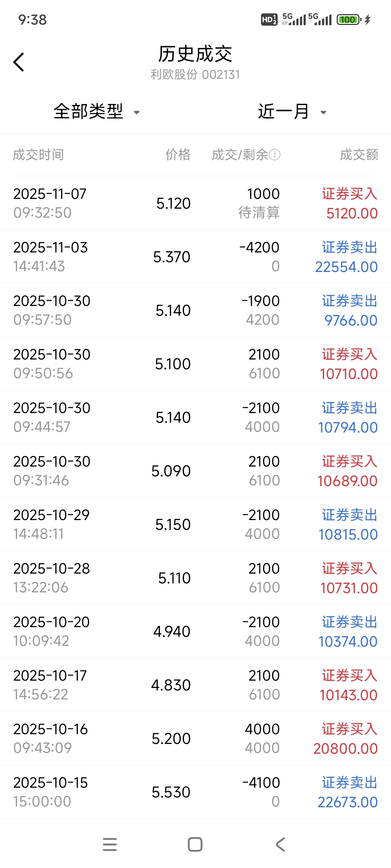Image resolution: width=391 pixels, height=868 pixels.
Task: Select the 2025-10-29 sell at 5.150
Action: click(195, 524)
